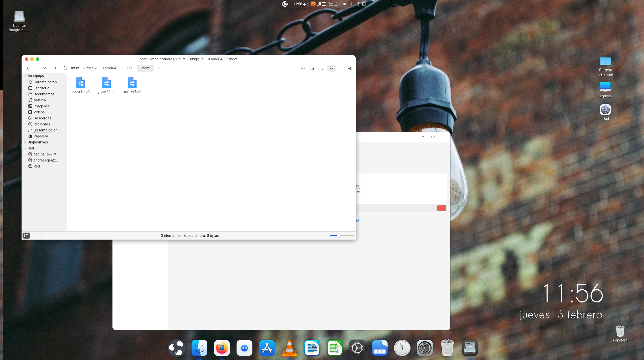Open LibreOffice Writer from the dock
Image resolution: width=644 pixels, height=360 pixels.
click(x=312, y=348)
